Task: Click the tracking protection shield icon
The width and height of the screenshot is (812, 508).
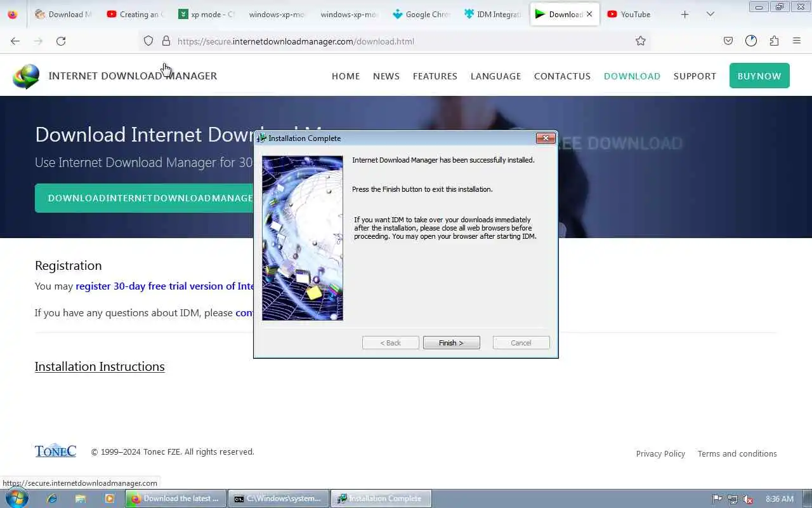Action: point(148,41)
